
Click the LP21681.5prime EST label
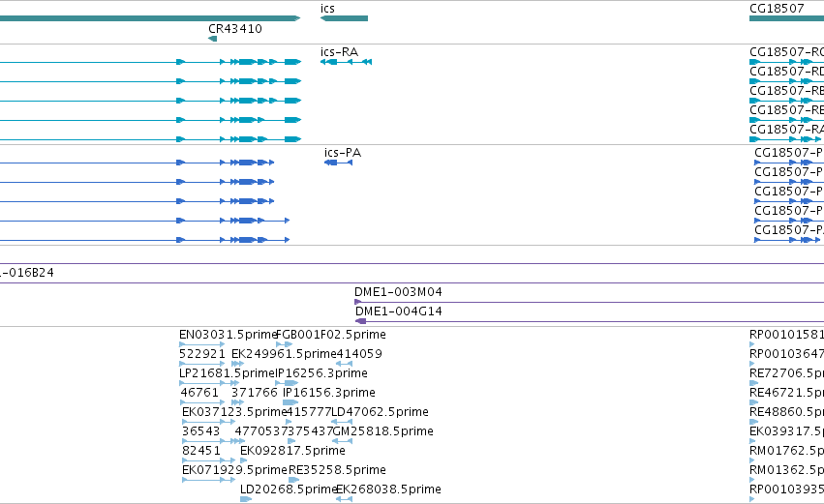(x=227, y=373)
